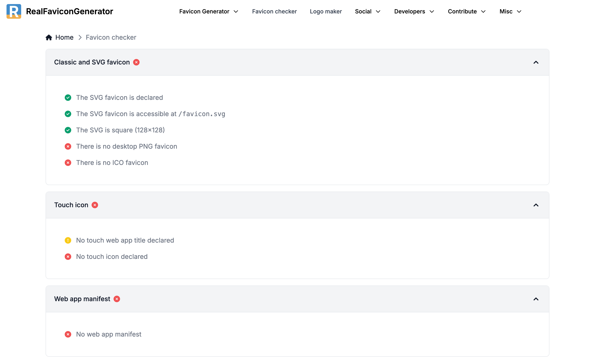595x364 pixels.
Task: Click yellow warning icon for touch web app title
Action: click(x=68, y=240)
